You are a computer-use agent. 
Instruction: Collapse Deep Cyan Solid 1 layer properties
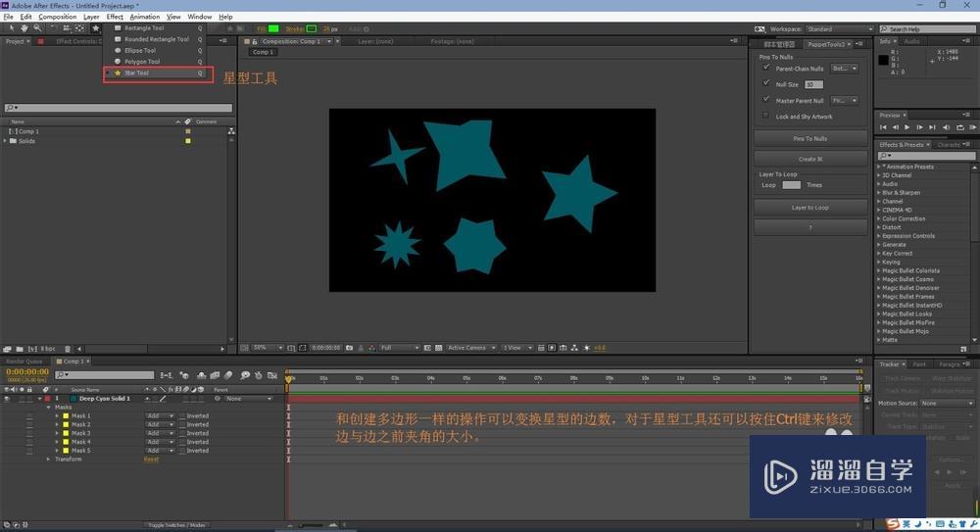click(x=39, y=398)
